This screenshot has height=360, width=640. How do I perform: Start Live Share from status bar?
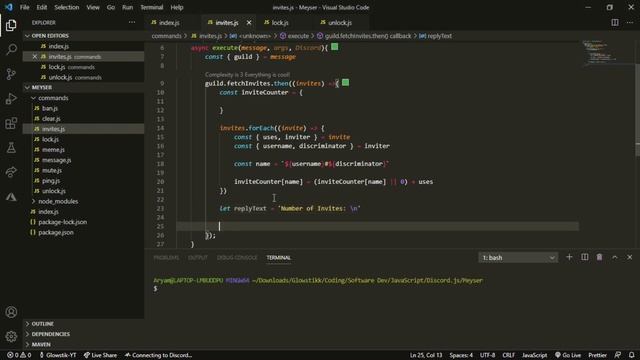coord(100,355)
